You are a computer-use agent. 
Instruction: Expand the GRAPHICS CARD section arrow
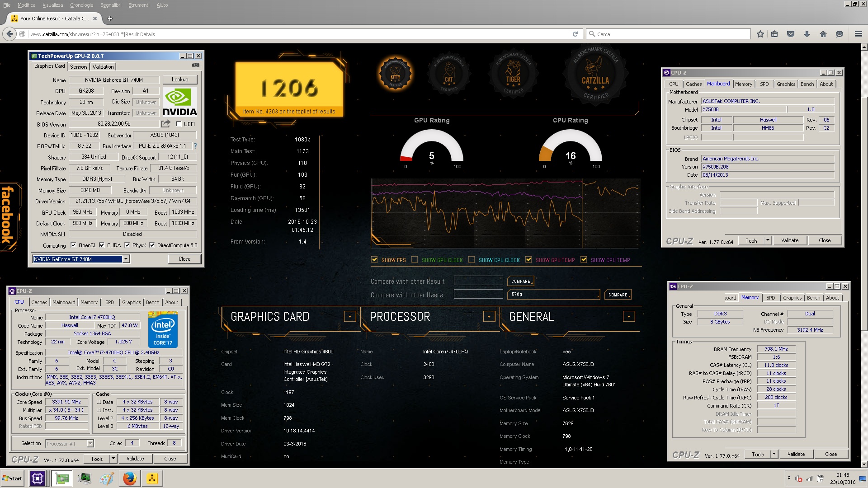(x=350, y=316)
